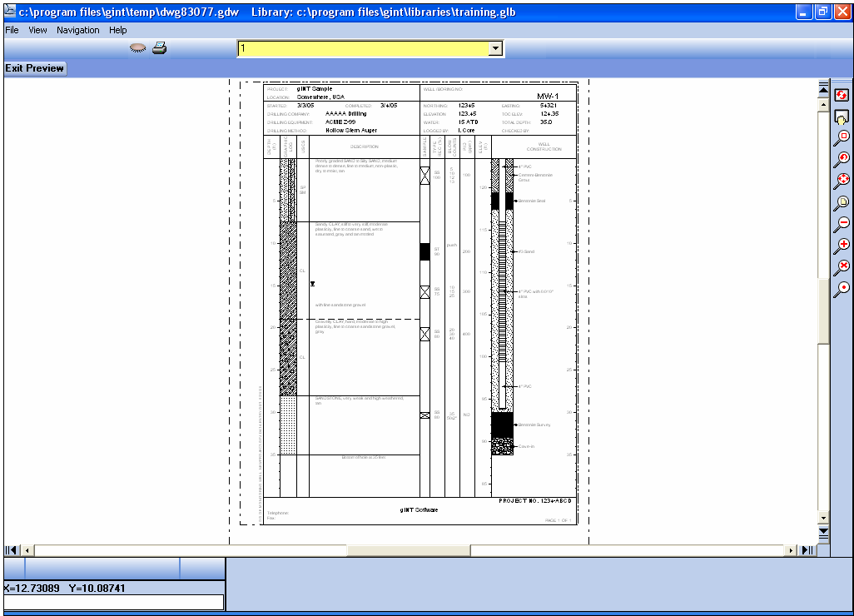This screenshot has height=616, width=854.
Task: Select the zoom window magnifier tool
Action: pos(842,138)
